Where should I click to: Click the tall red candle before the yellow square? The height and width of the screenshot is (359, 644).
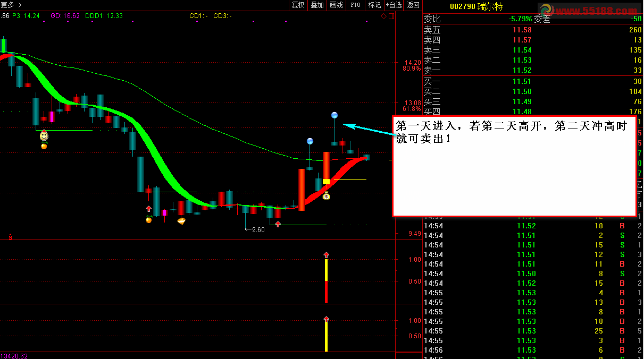point(302,190)
